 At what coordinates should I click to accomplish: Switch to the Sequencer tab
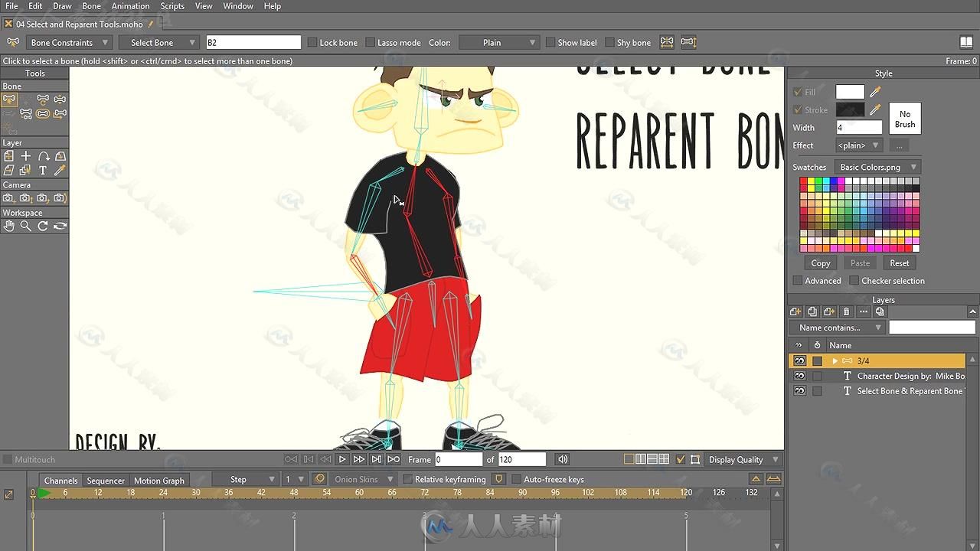point(106,481)
